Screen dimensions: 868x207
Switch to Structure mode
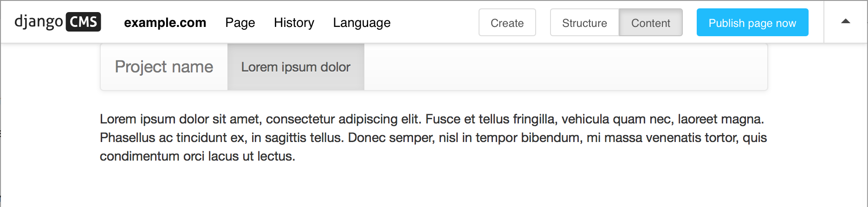click(x=584, y=23)
